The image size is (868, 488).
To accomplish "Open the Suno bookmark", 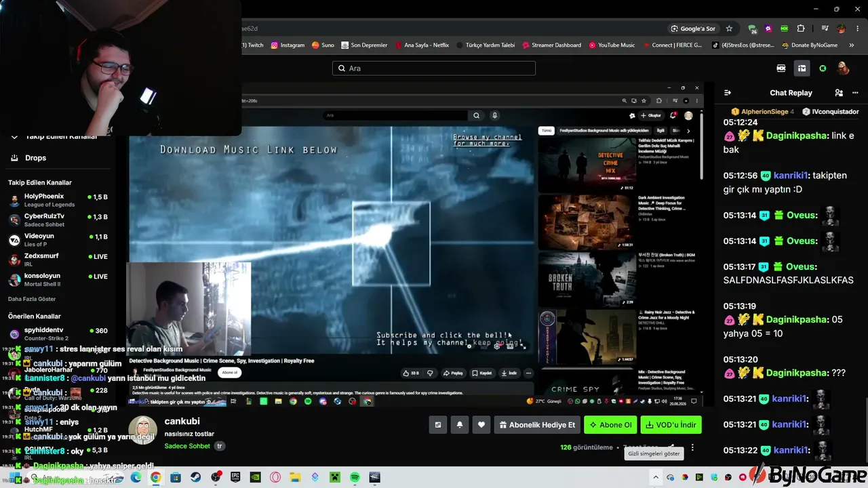I will click(x=323, y=45).
